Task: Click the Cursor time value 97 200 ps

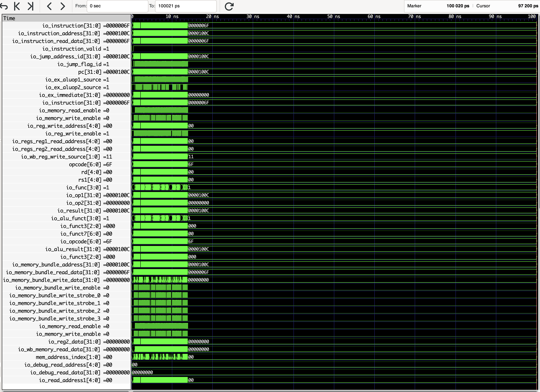Action: point(528,6)
